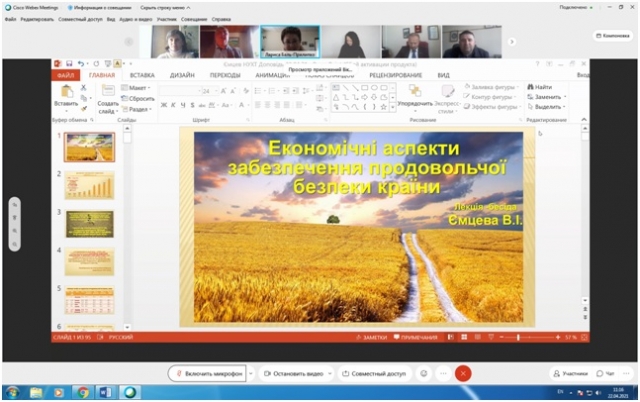Switch to slide sorter view in status bar
This screenshot has height=402, width=640.
tap(464, 337)
